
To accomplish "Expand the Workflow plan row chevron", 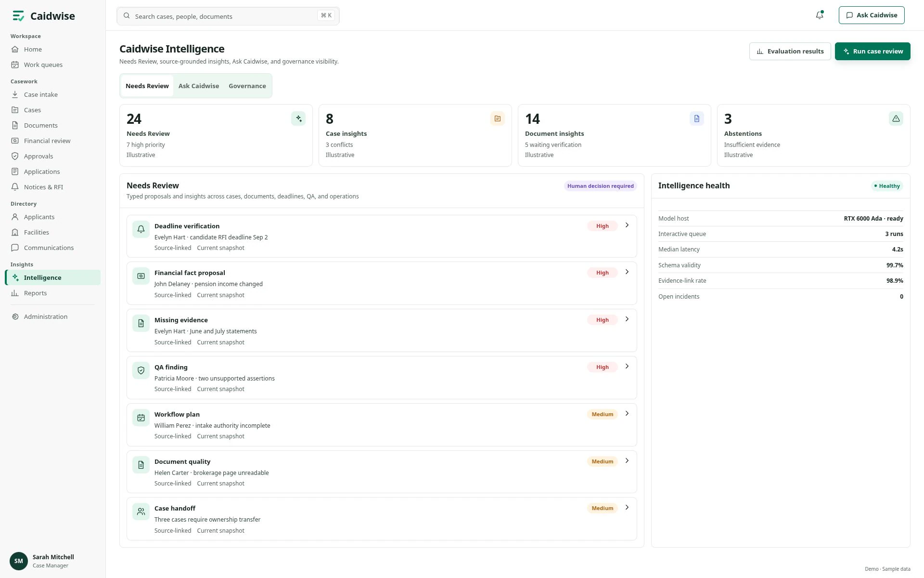I will click(627, 413).
